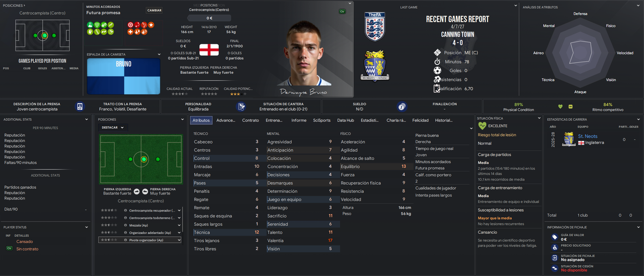Click the green heart icon beside EXCELENTE
Screen dimensions: 644x276
(482, 126)
